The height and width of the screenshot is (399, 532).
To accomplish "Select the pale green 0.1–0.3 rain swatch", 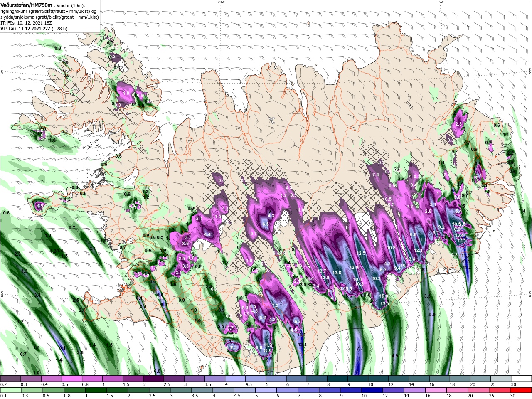I will 10,390.
